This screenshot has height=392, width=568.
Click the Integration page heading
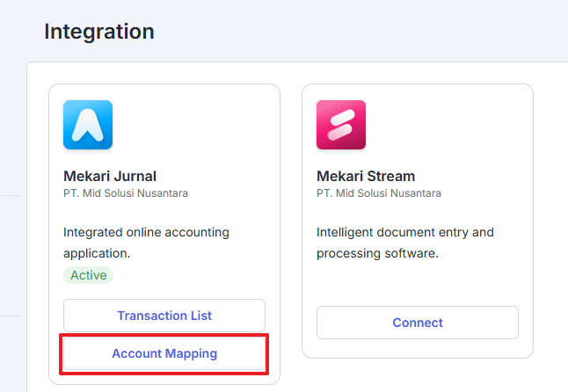(99, 32)
